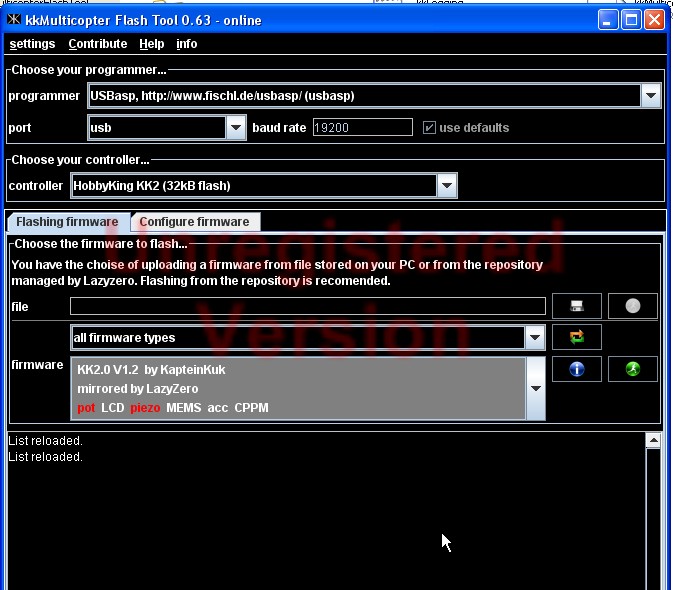Open the info menu
The height and width of the screenshot is (590, 673).
(187, 44)
